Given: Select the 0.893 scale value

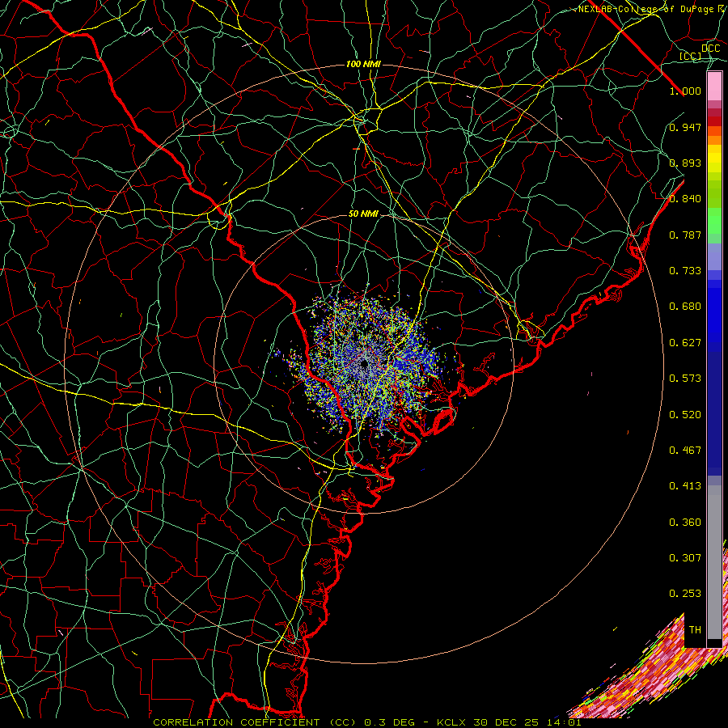Looking at the screenshot, I should (685, 163).
